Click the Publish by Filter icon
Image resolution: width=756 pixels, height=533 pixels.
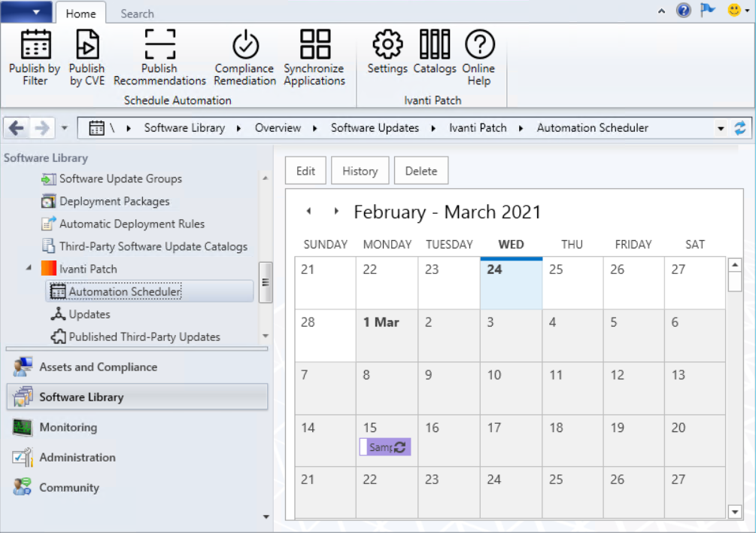(35, 45)
